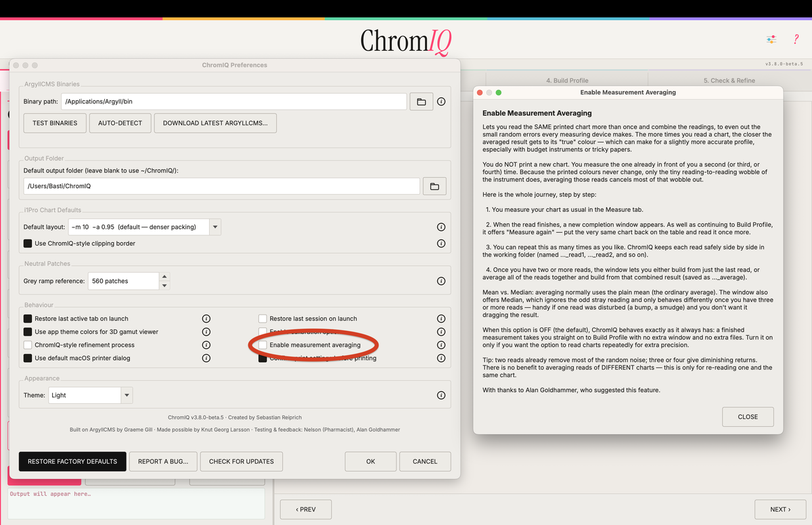Click version label v3.8.0-beta.5 at top right
This screenshot has height=525, width=812.
coord(784,64)
